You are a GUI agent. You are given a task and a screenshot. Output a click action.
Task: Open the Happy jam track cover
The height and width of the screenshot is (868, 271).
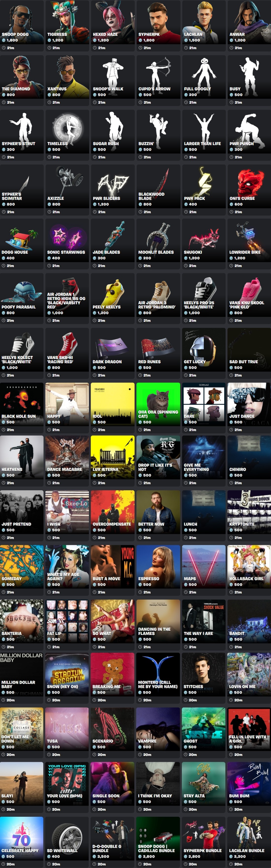point(68,404)
